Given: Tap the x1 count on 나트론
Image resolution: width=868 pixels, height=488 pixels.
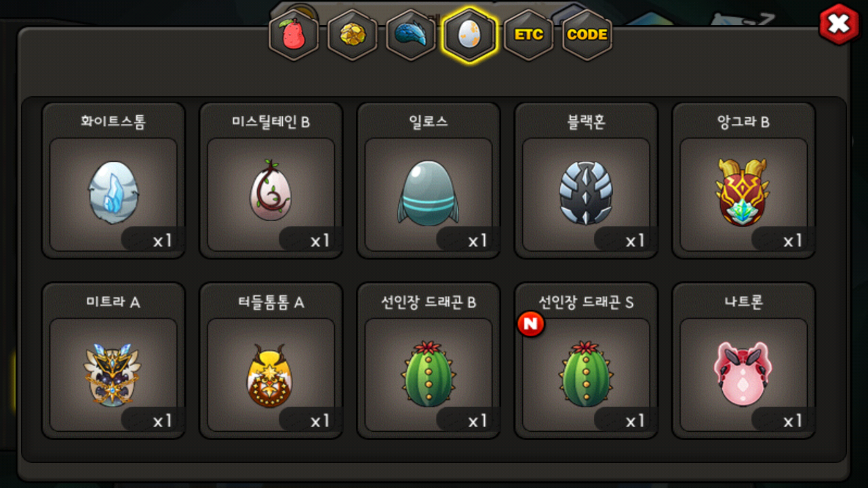Looking at the screenshot, I should click(792, 421).
